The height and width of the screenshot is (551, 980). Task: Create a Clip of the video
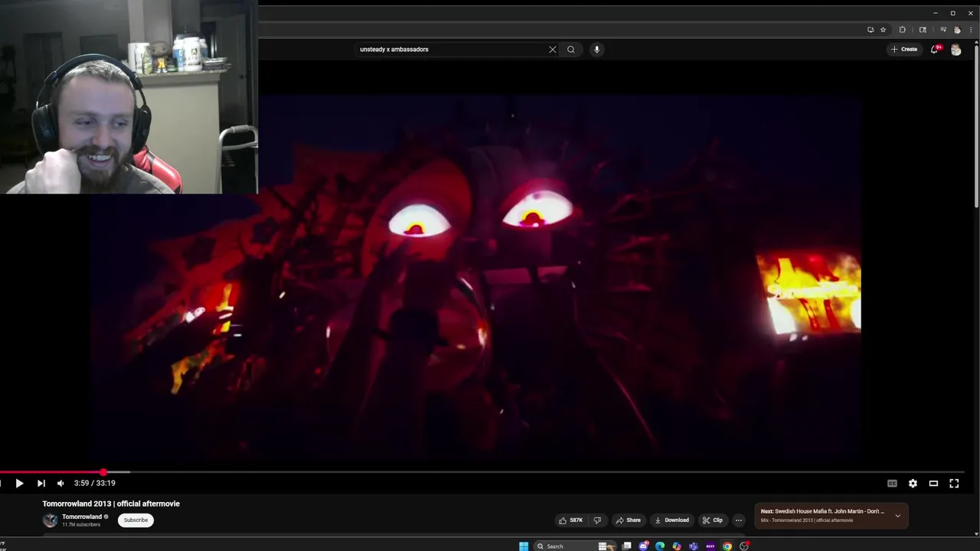click(713, 520)
